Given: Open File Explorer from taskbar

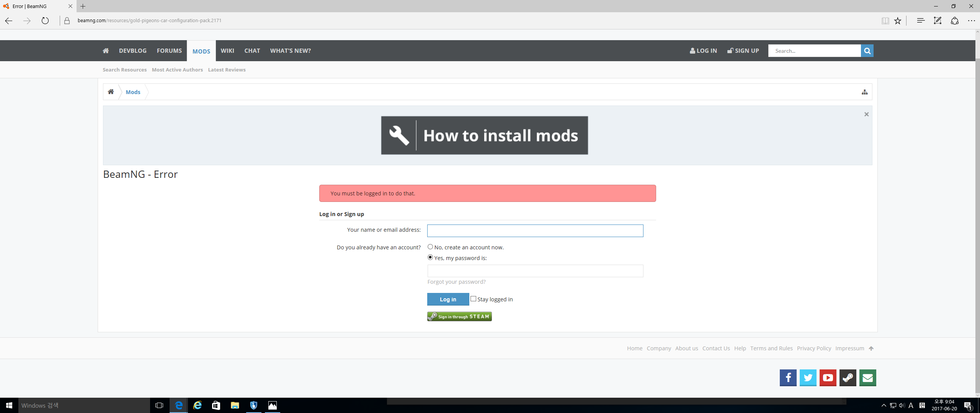Looking at the screenshot, I should point(235,405).
